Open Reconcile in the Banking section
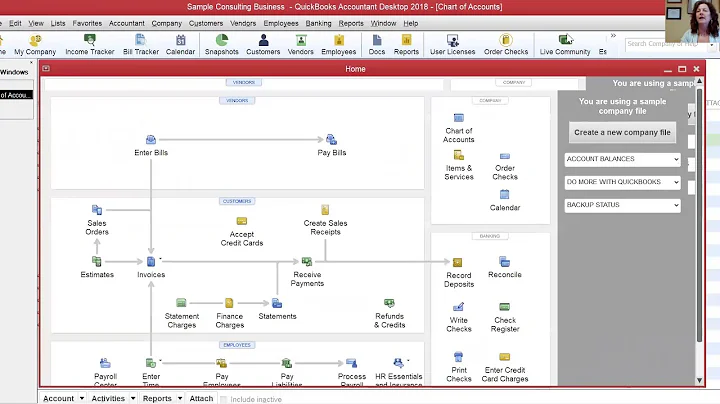The width and height of the screenshot is (720, 404). (505, 268)
